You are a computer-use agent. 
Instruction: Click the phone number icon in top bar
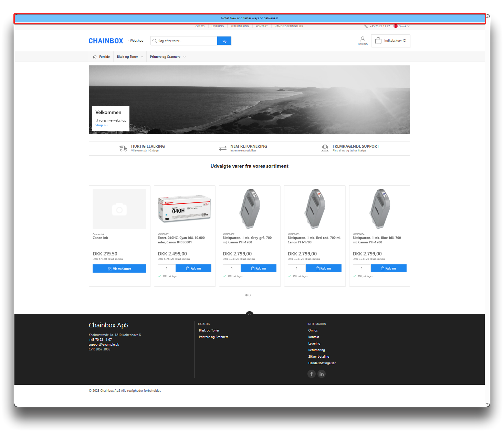tap(366, 26)
